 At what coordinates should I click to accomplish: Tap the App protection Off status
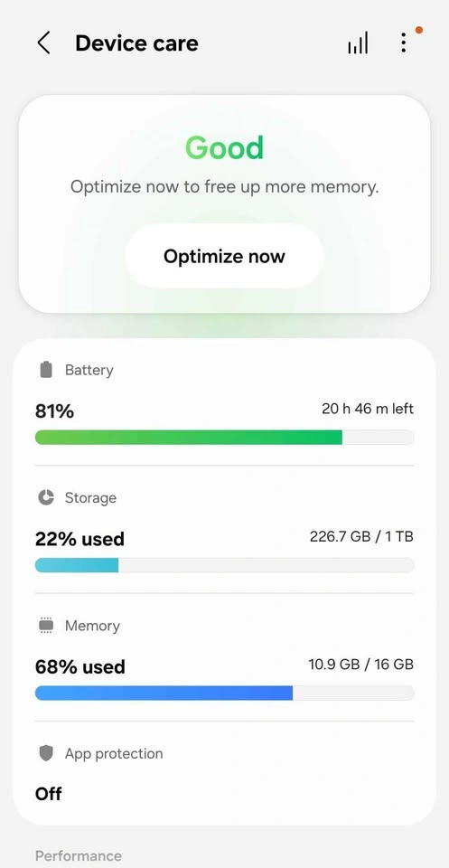[x=49, y=794]
